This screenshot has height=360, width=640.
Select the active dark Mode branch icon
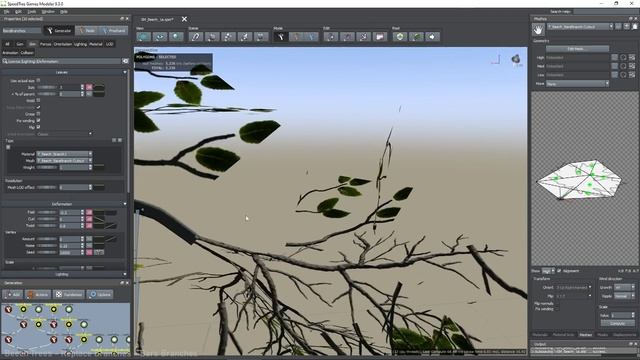(280, 37)
